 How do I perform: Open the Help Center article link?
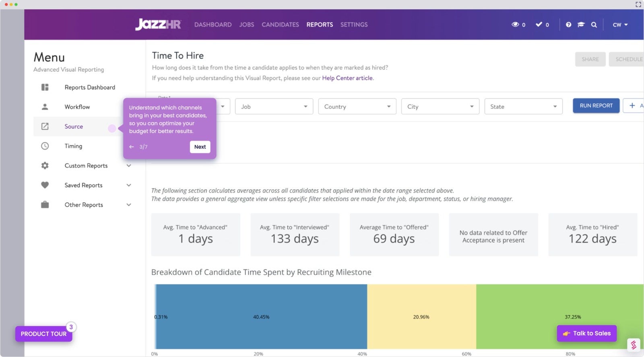pos(348,78)
